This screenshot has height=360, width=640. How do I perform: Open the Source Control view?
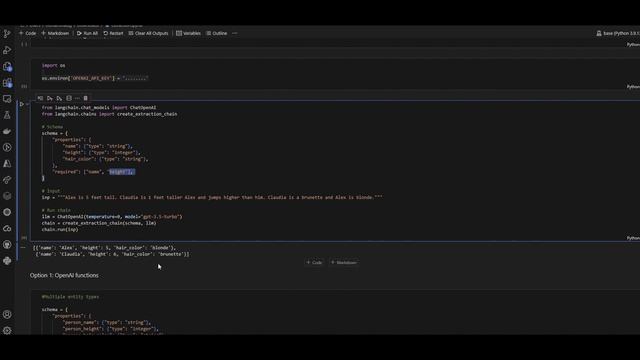click(x=7, y=34)
